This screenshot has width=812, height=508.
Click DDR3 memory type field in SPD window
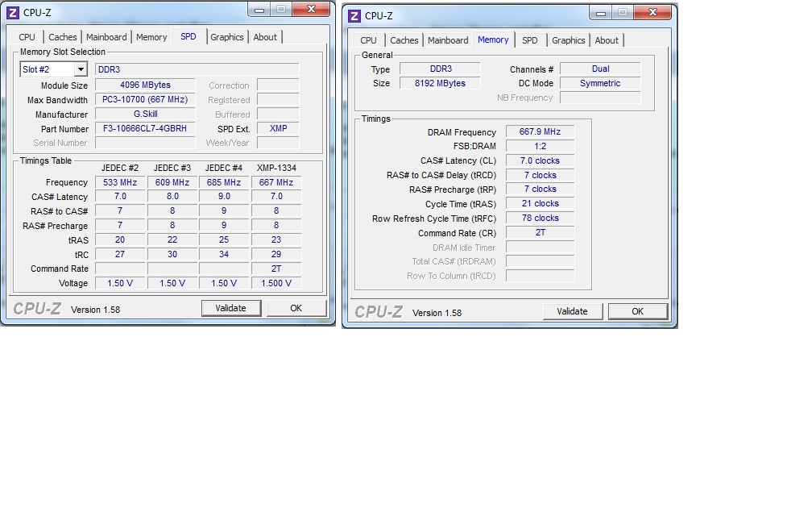pyautogui.click(x=197, y=69)
